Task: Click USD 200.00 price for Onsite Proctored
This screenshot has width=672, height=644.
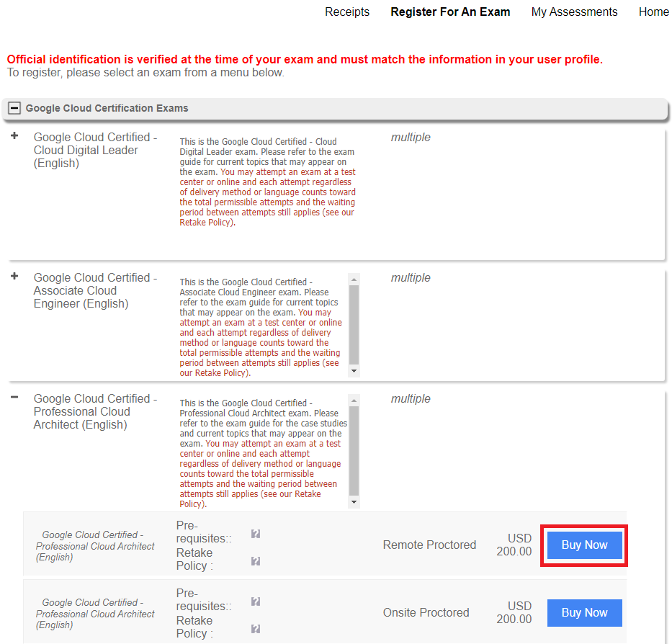Action: 514,612
